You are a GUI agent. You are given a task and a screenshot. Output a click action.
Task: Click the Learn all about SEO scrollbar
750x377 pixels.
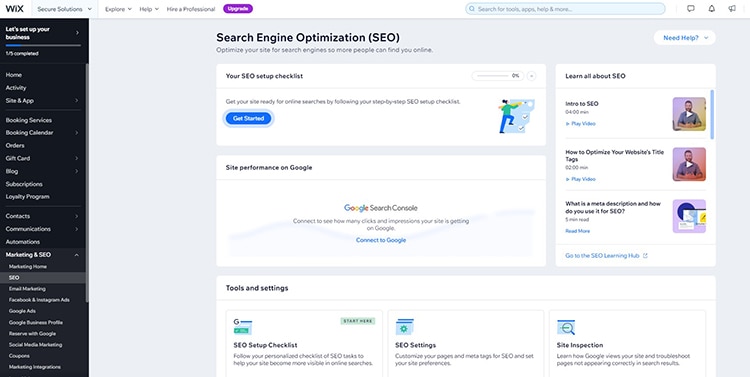pos(712,115)
